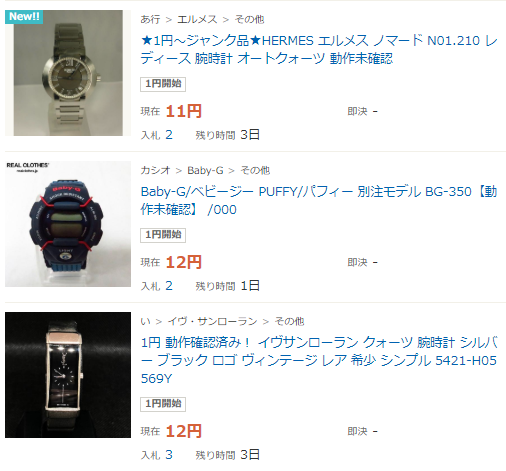
Task: Open the イヴサンローラン クォーツ listing title
Action: pos(319,360)
